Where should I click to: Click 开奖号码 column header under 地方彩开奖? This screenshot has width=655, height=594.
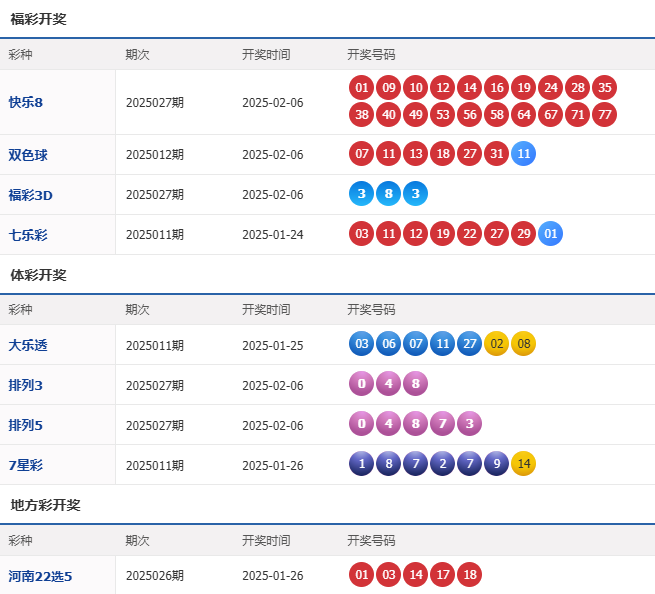[x=371, y=541]
